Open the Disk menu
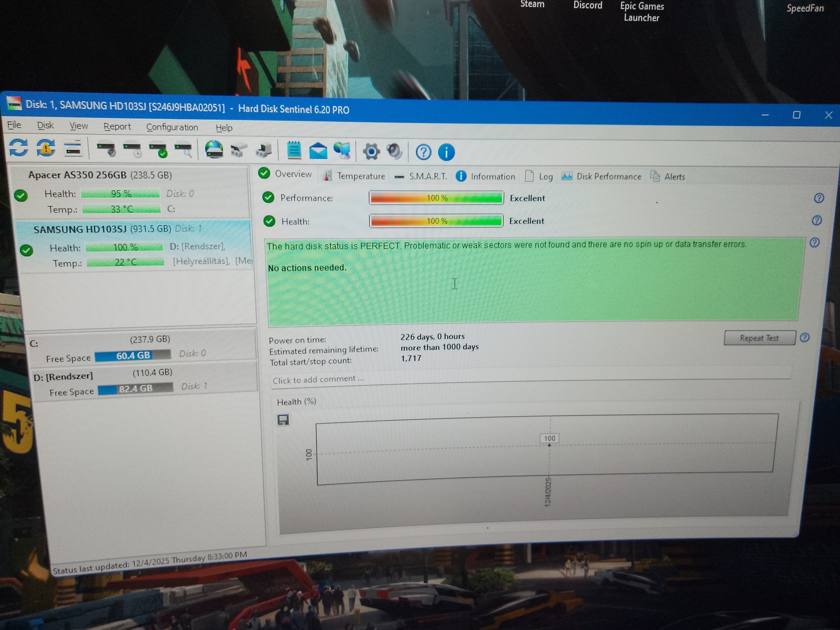Screen dimensions: 840x630 45,125
